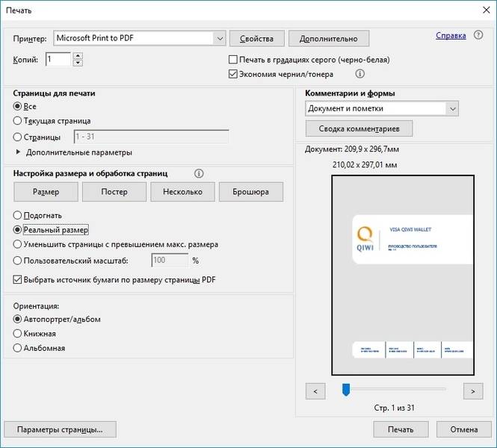Click the Печать button
Image resolution: width=497 pixels, height=448 pixels.
[401, 429]
